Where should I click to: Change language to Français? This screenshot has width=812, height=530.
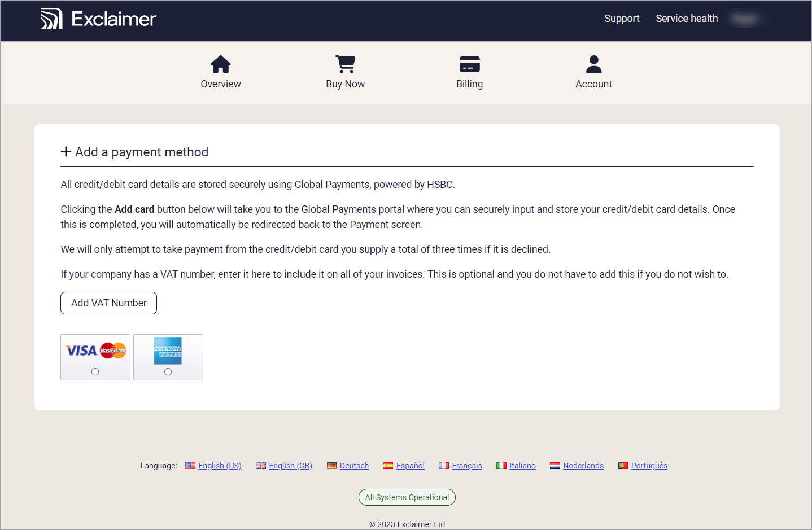(466, 466)
